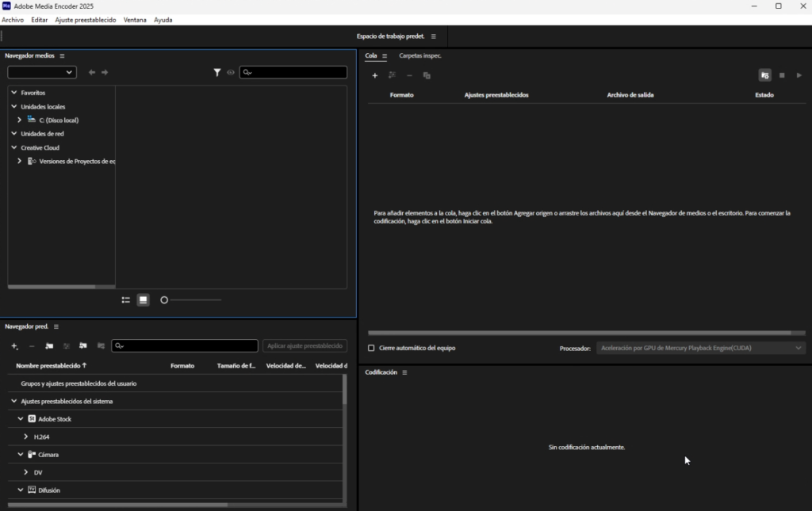Click the delete preset minus icon
812x511 pixels.
click(x=31, y=346)
